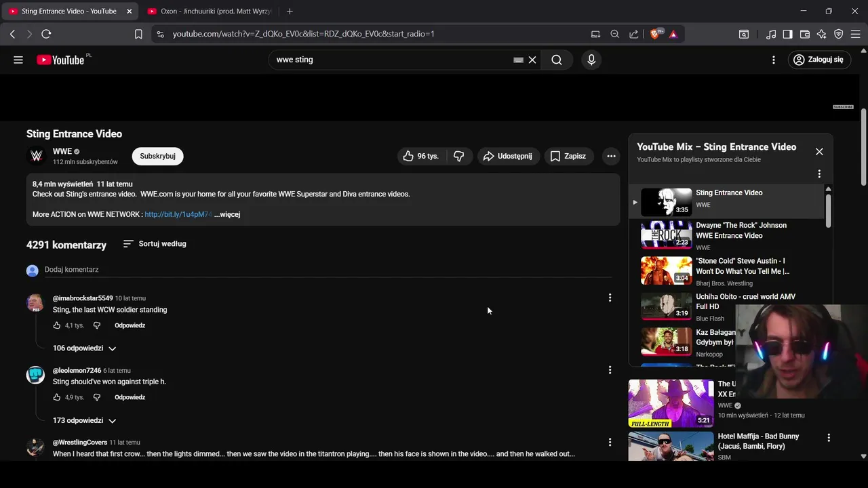
Task: Open @WrestlingCovers profile link
Action: point(80,443)
